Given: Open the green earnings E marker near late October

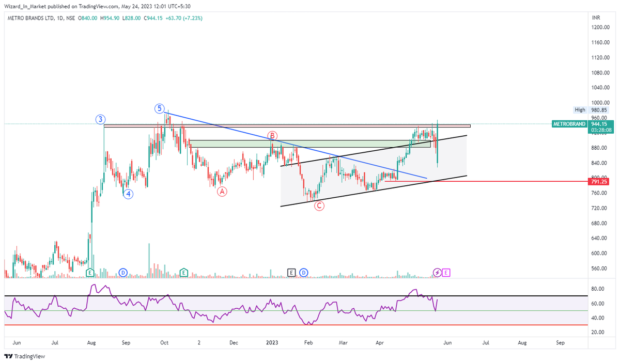Looking at the screenshot, I should click(x=183, y=272).
